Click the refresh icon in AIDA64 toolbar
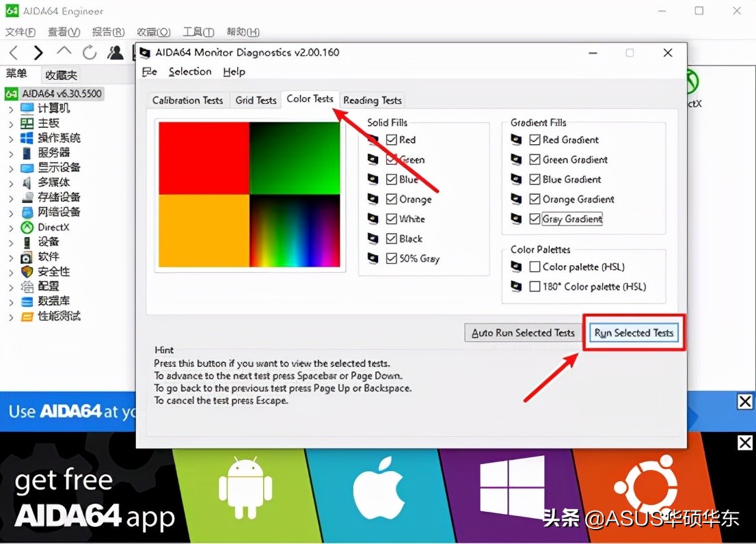 click(90, 52)
